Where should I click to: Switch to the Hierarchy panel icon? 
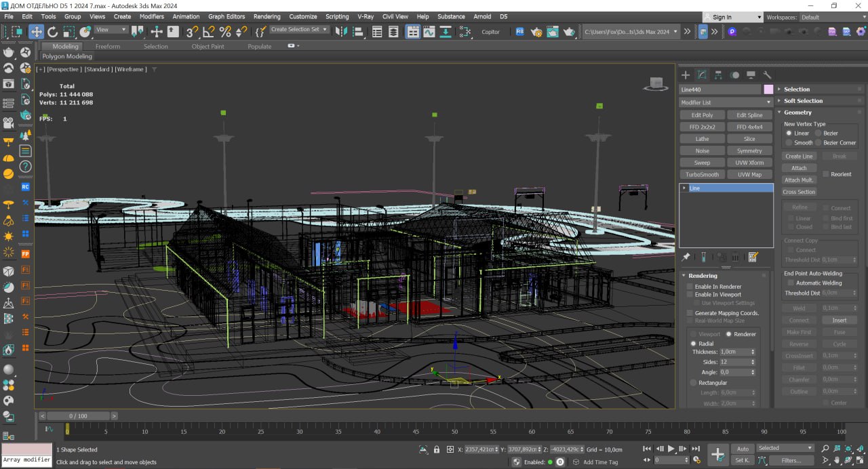pos(717,75)
